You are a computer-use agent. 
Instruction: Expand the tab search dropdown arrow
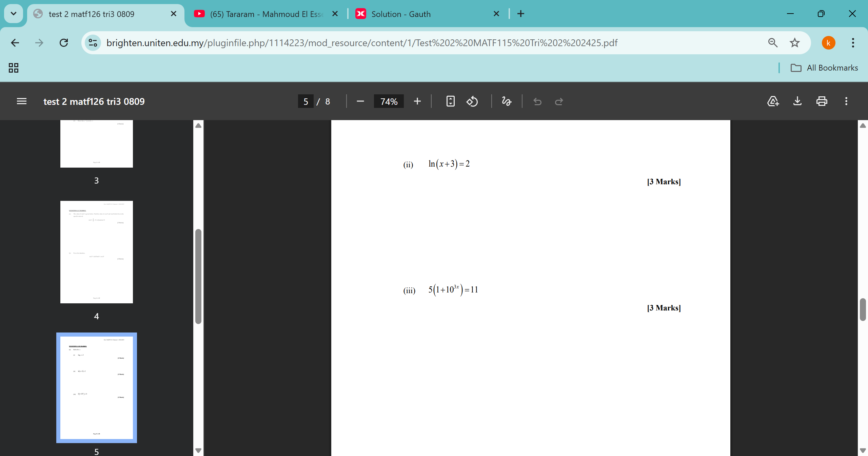tap(14, 14)
